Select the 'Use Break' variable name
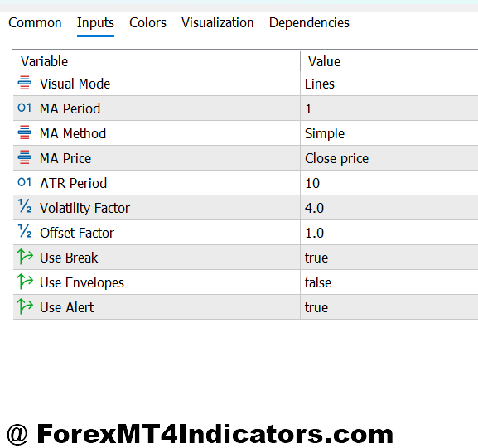Screen dimensions: 478x448 point(69,258)
